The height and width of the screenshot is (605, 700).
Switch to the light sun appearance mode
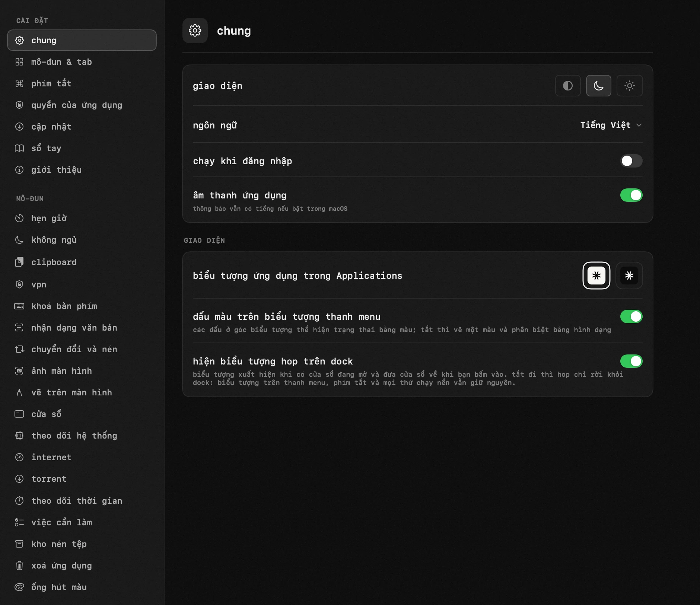pos(629,86)
